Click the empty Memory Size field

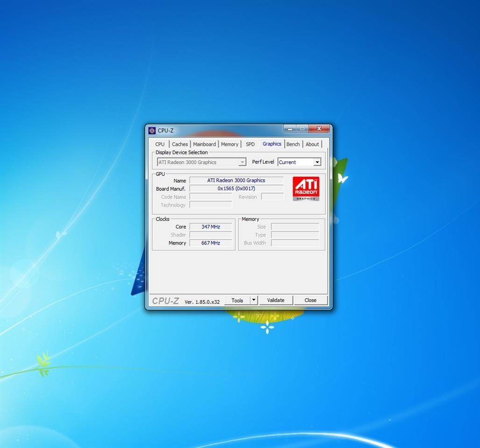pyautogui.click(x=295, y=227)
